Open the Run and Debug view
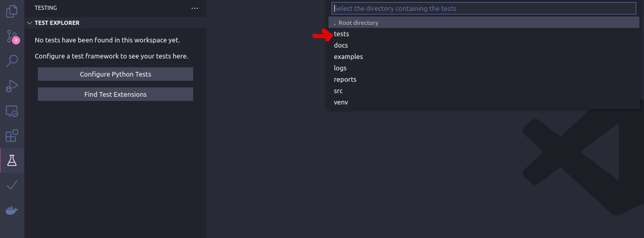Screen dimensions: 644x238 point(12,86)
